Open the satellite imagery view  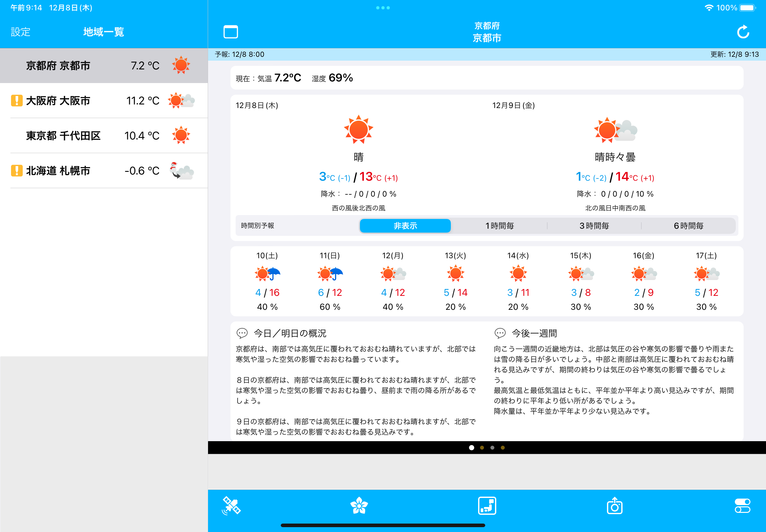[x=232, y=506]
